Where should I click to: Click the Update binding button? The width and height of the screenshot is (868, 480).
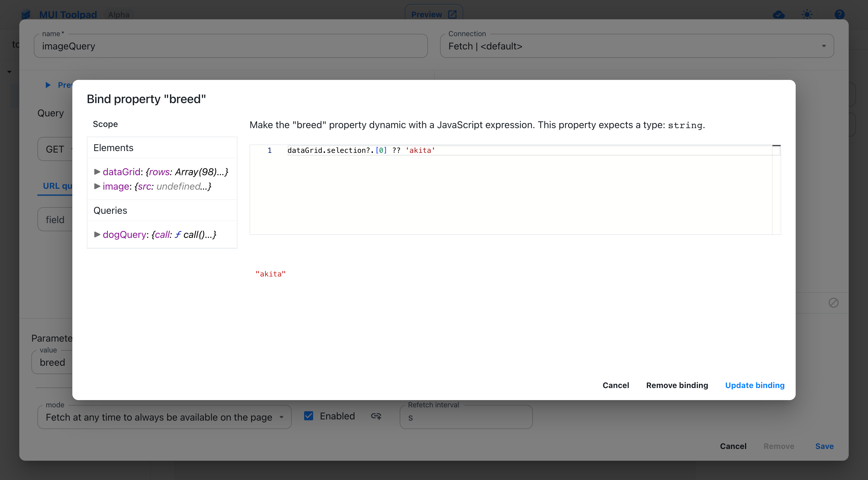755,385
